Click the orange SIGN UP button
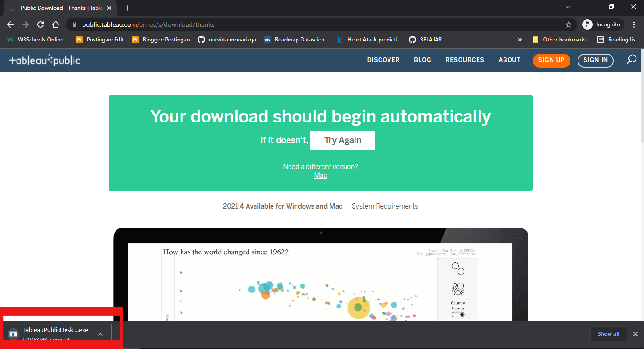 (551, 60)
